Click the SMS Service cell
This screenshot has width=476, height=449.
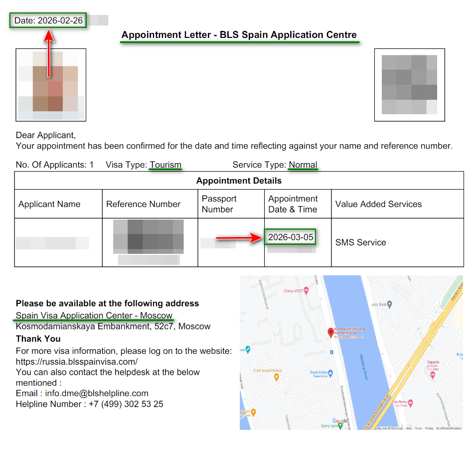pos(361,242)
